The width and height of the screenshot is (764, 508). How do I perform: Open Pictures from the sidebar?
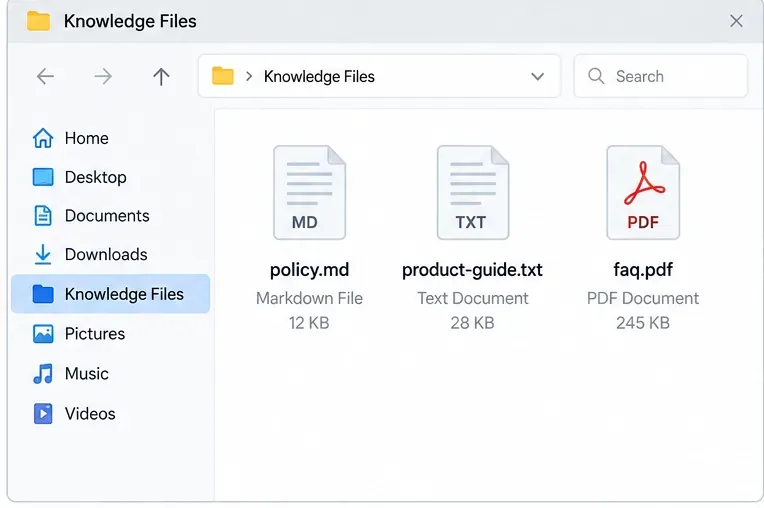click(110, 334)
